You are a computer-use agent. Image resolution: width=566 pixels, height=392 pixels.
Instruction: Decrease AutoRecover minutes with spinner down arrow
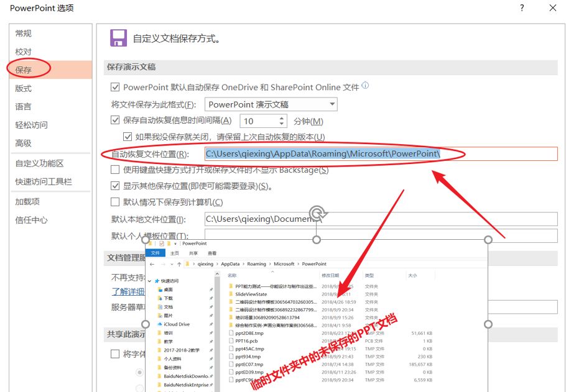pyautogui.click(x=282, y=124)
